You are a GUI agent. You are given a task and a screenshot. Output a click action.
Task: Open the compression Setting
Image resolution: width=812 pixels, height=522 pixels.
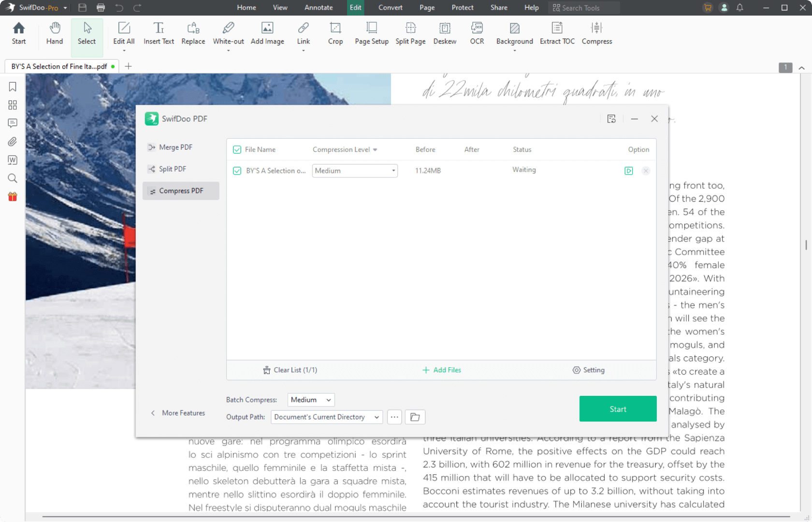pyautogui.click(x=589, y=370)
